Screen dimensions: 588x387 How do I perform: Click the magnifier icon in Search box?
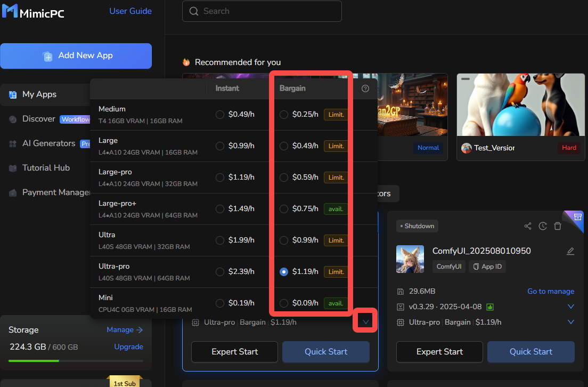coord(193,11)
